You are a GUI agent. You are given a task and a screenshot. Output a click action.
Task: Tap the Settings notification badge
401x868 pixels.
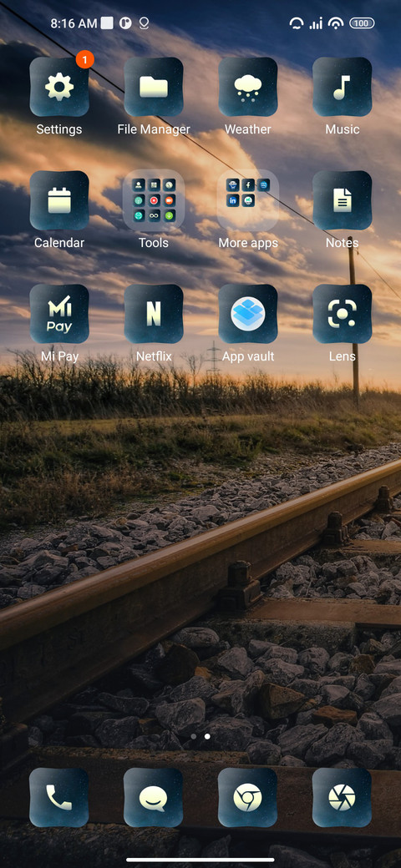tap(84, 59)
